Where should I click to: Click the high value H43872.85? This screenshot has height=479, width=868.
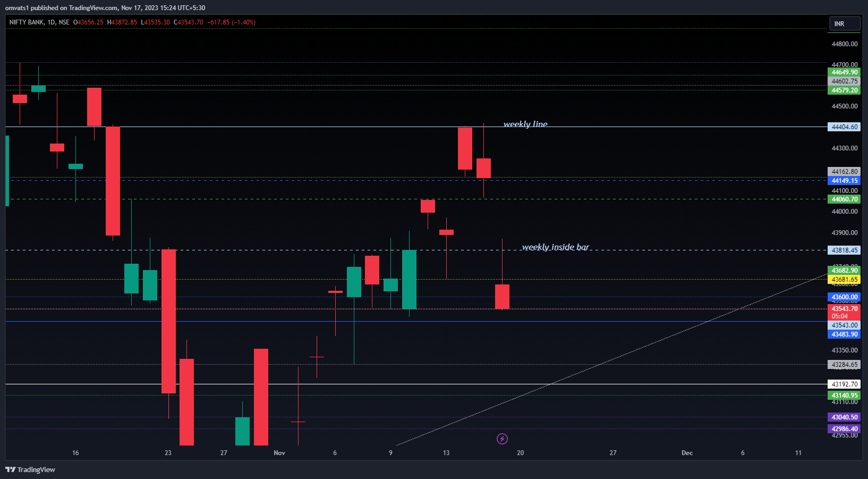click(122, 22)
